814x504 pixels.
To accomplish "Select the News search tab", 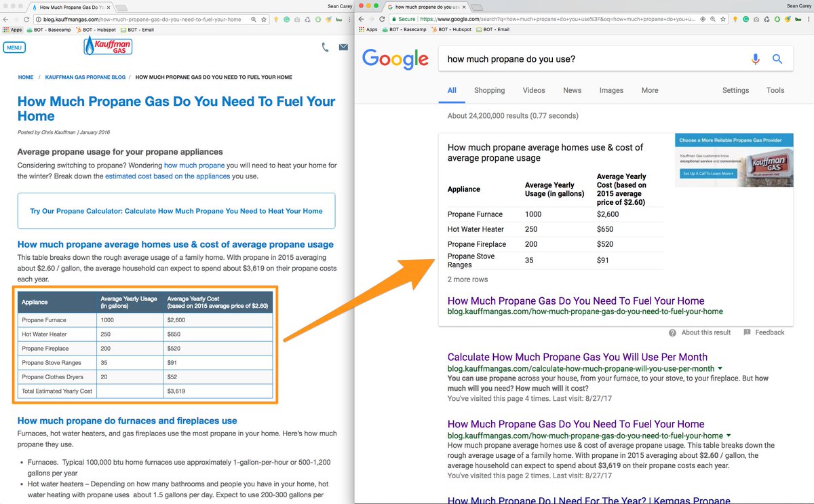I will pyautogui.click(x=572, y=90).
